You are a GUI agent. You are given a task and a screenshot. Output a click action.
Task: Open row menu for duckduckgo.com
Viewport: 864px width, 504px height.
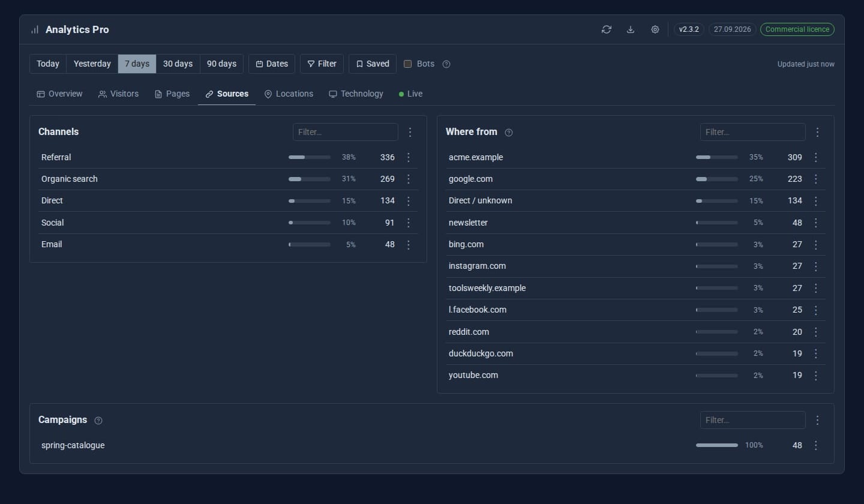[816, 353]
